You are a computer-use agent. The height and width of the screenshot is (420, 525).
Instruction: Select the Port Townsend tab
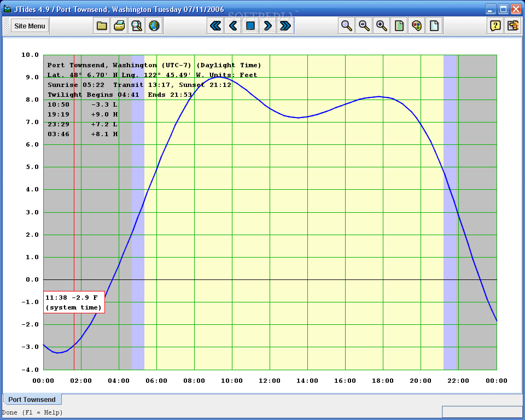pos(32,399)
